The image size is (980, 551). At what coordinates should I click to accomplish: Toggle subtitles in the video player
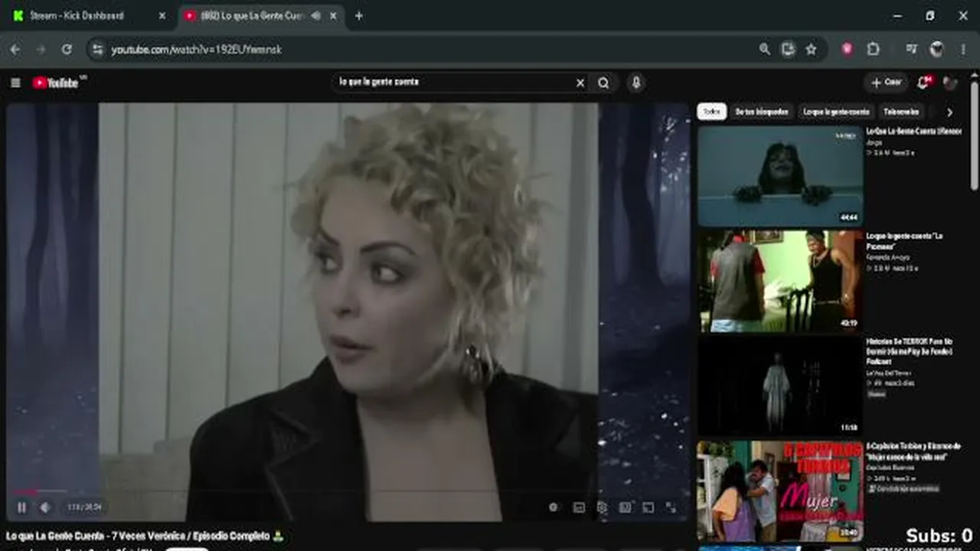coord(579,507)
